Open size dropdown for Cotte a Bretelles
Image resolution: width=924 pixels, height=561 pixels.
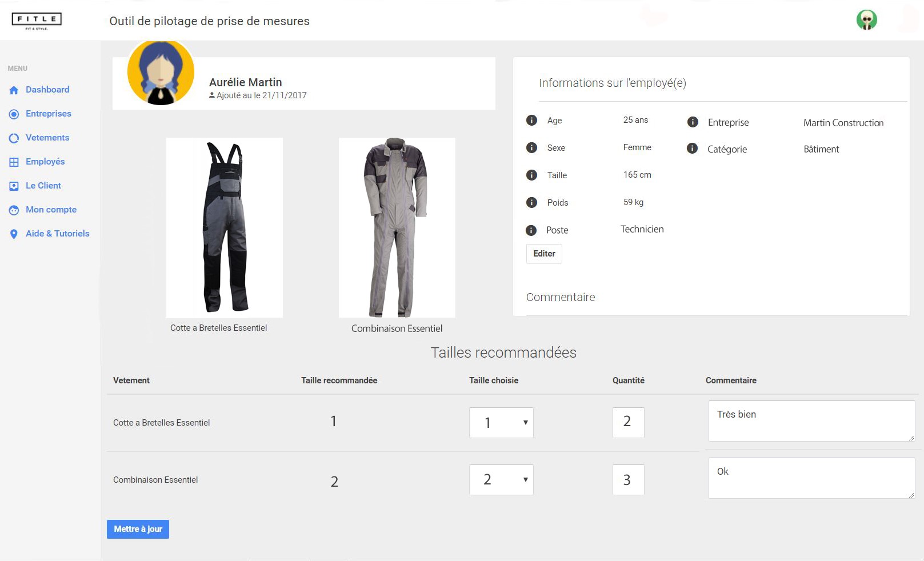coord(501,423)
